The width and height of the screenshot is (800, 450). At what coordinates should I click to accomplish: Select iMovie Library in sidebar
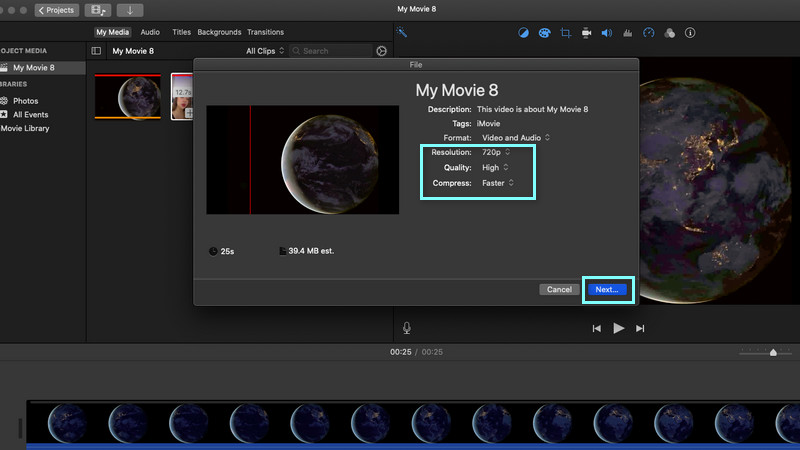tap(24, 129)
